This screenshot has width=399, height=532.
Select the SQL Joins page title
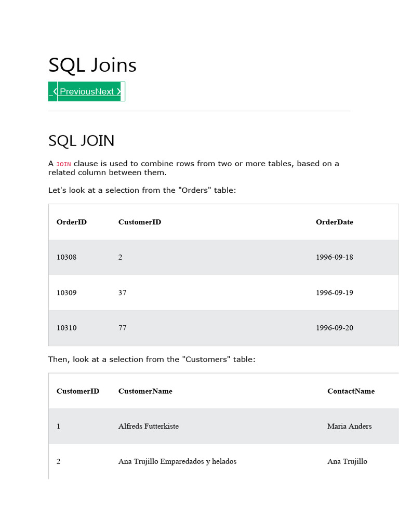92,65
